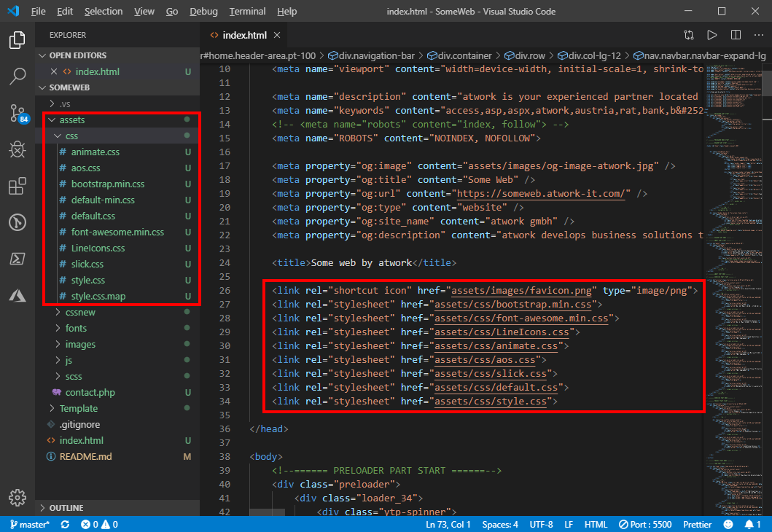The width and height of the screenshot is (772, 532).
Task: Split the editor using the split icon
Action: (736, 34)
